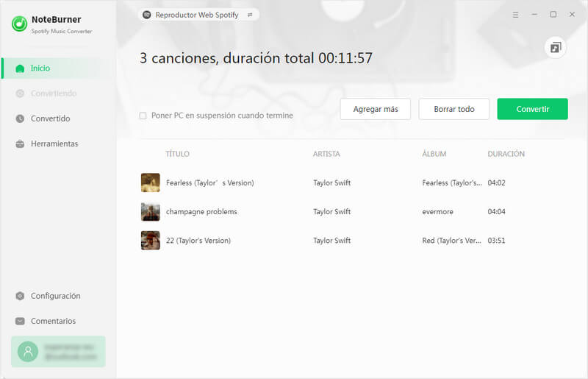The image size is (588, 379).
Task: Click the Configuración gear icon
Action: [x=20, y=296]
